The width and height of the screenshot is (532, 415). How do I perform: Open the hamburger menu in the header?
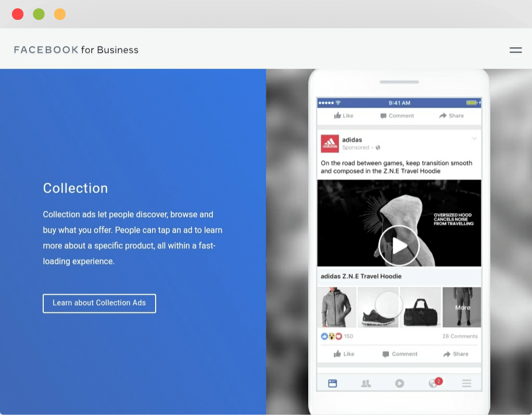click(515, 50)
